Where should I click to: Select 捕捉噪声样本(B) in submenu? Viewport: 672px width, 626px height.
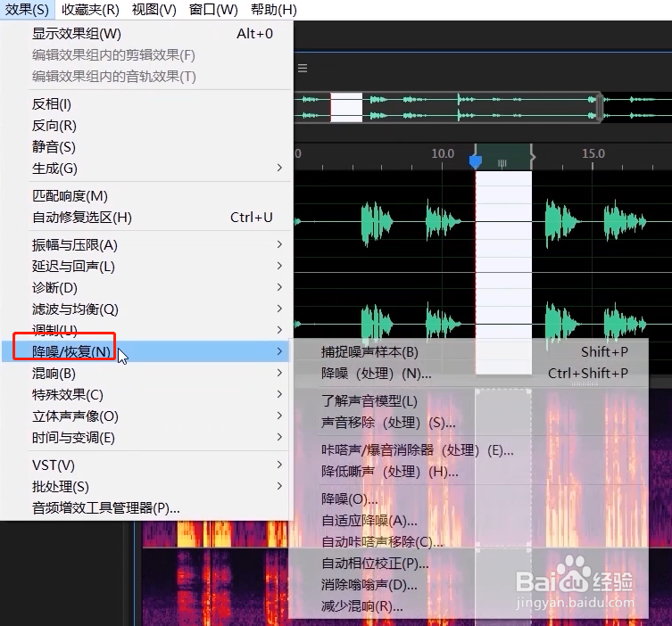pos(469,352)
